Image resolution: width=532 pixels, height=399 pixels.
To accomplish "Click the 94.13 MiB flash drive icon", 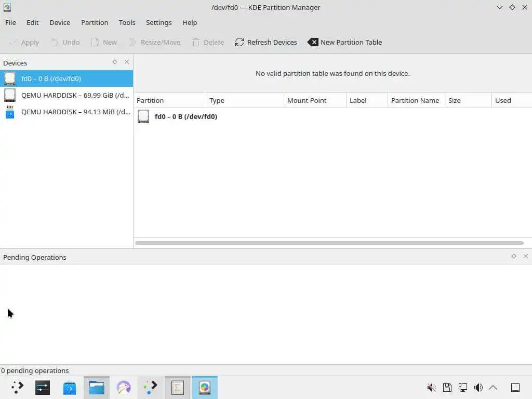I will pyautogui.click(x=10, y=112).
